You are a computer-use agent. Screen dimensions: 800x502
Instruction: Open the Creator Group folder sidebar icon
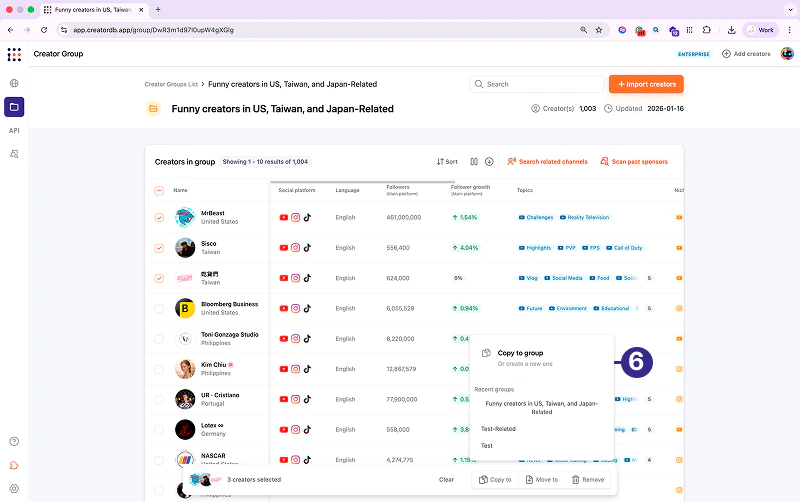(x=14, y=107)
